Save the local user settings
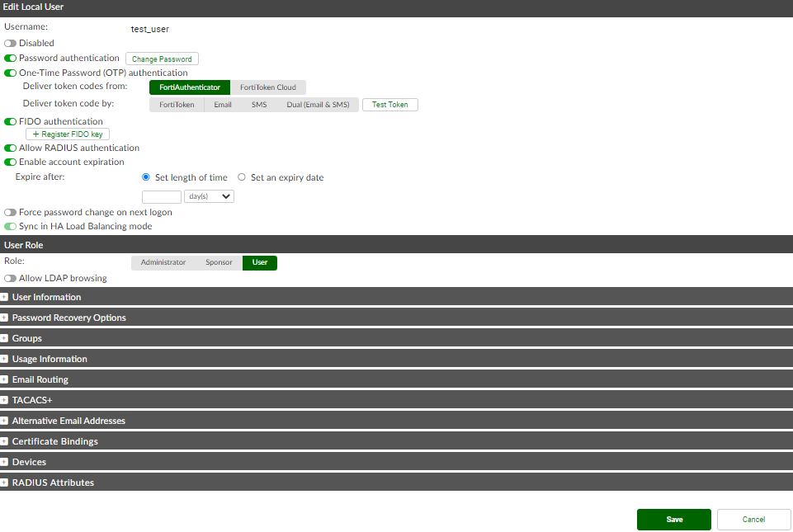793x532 pixels. [x=673, y=520]
